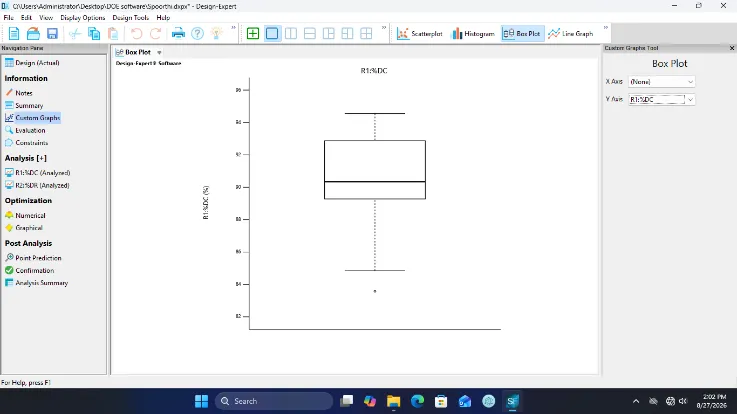Click the taskbar Search box
This screenshot has height=414, width=737.
pos(274,401)
